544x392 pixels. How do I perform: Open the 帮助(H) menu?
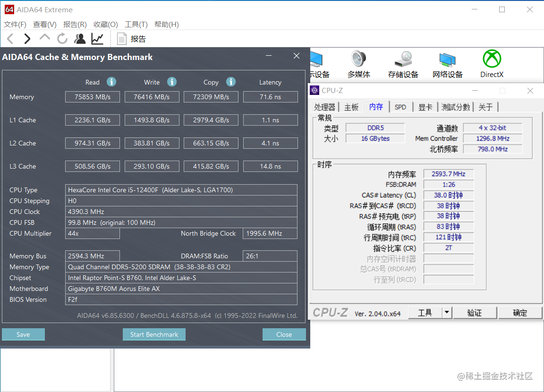coord(167,24)
